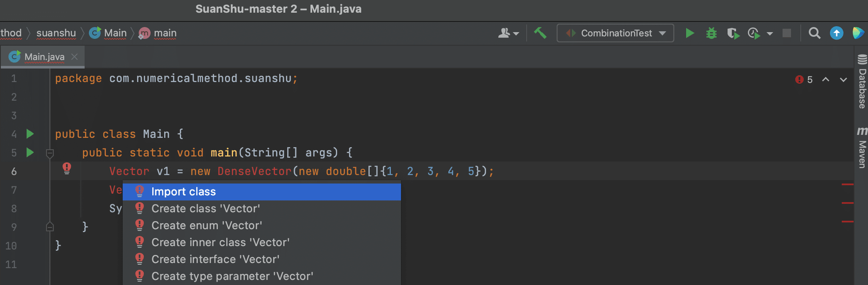Screen dimensions: 868x285
Task: Choose 'Import class' quick fix
Action: click(x=262, y=192)
